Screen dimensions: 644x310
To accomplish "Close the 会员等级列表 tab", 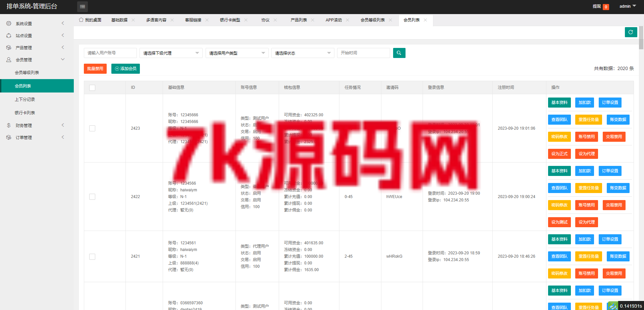I will [390, 20].
